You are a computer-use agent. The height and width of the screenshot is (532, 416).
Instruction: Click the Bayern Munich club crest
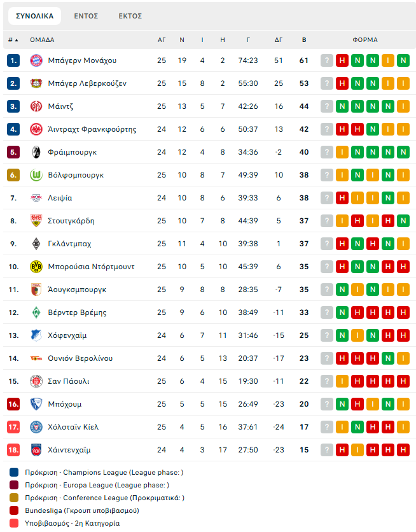[x=36, y=60]
